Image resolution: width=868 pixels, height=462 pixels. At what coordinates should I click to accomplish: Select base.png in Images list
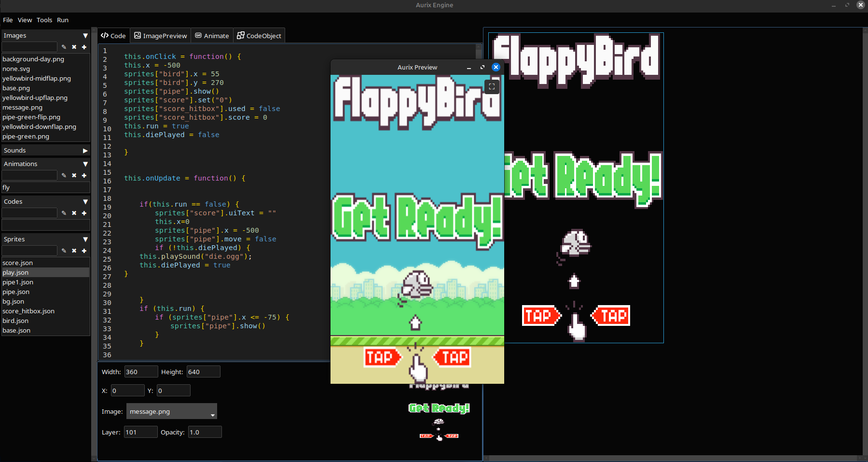pos(46,88)
